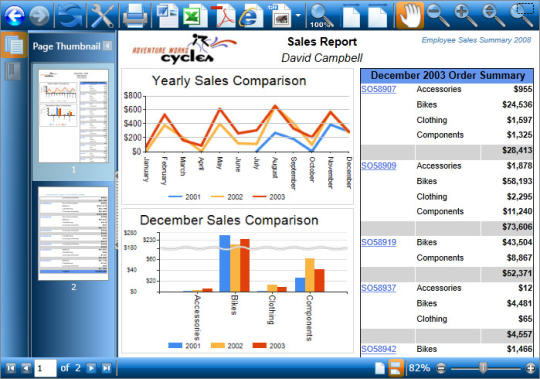The height and width of the screenshot is (379, 540).
Task: Select the marquee zoom selection tool
Action: 522,15
